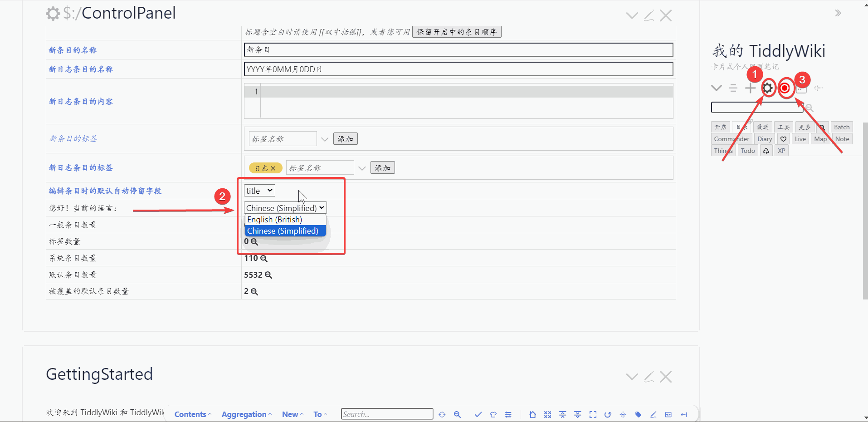The height and width of the screenshot is (422, 868).
Task: Click the YYYY年0MM月0DD日 journal title field
Action: coord(458,69)
